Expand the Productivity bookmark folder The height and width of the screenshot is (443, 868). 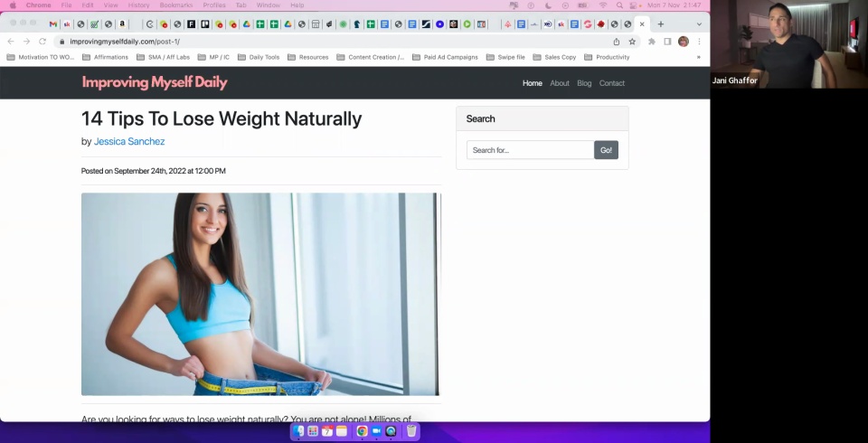[x=607, y=57]
